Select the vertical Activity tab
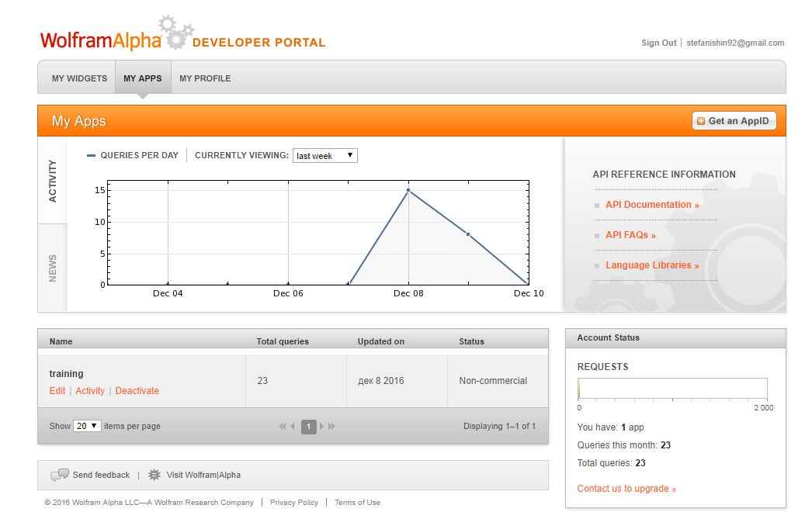 [x=52, y=181]
